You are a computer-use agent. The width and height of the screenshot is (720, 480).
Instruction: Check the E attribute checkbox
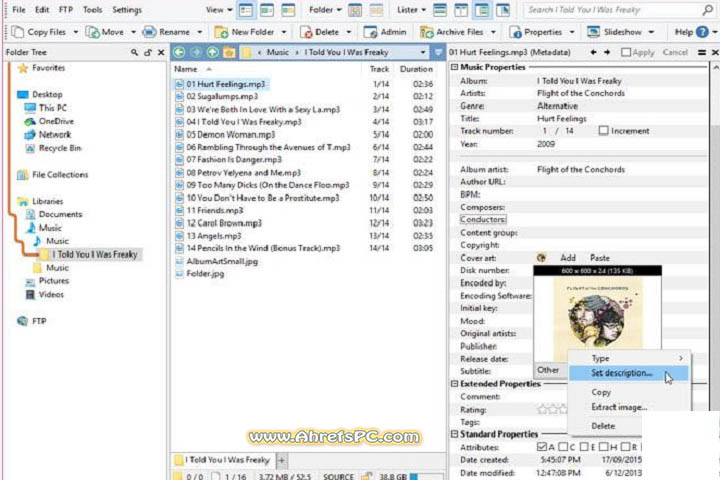584,447
